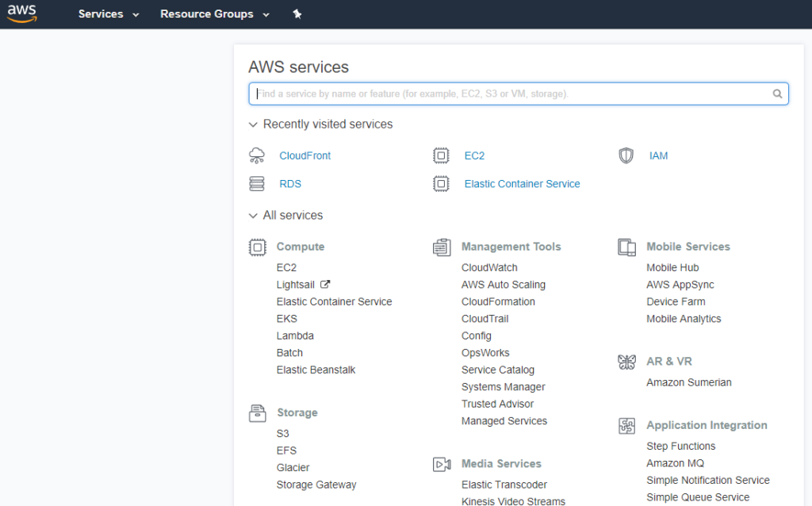The width and height of the screenshot is (812, 506).
Task: Collapse the All services section
Action: (285, 216)
